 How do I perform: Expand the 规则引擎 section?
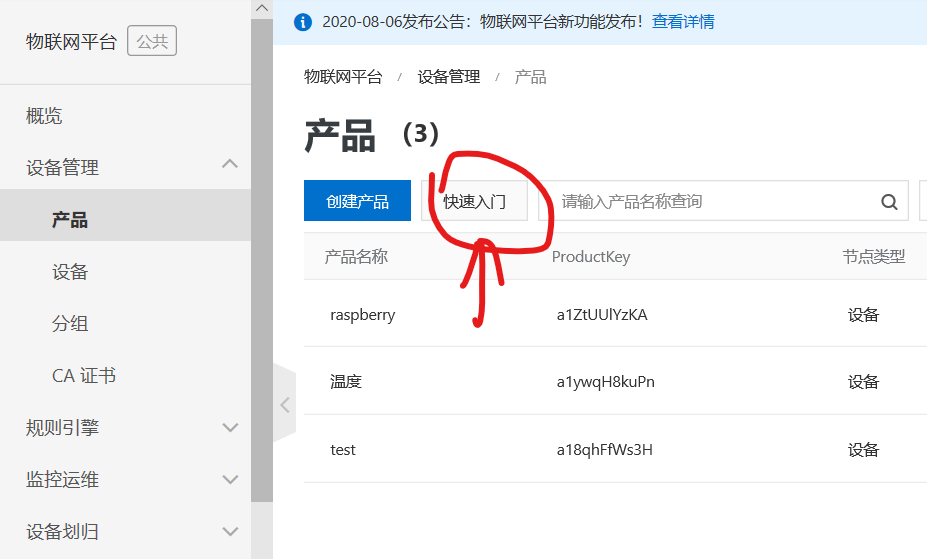(230, 427)
